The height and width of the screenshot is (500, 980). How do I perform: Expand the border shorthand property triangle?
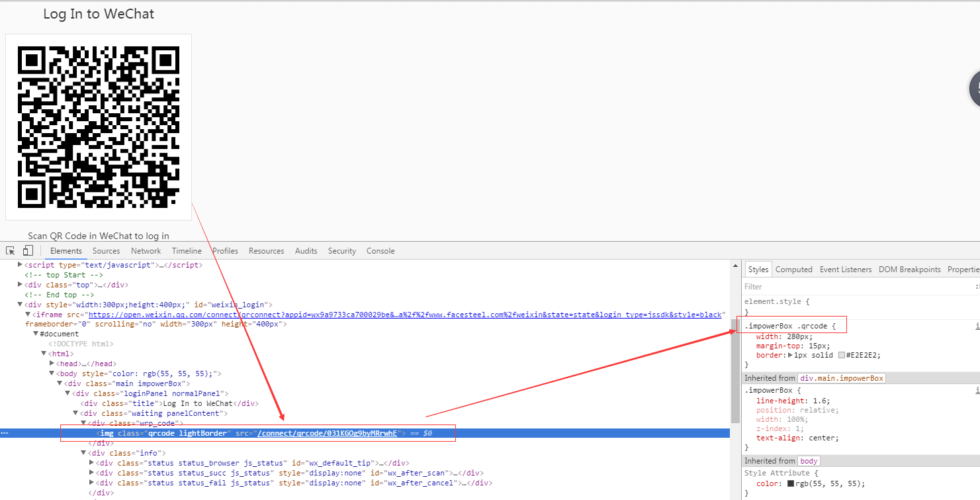[x=790, y=355]
